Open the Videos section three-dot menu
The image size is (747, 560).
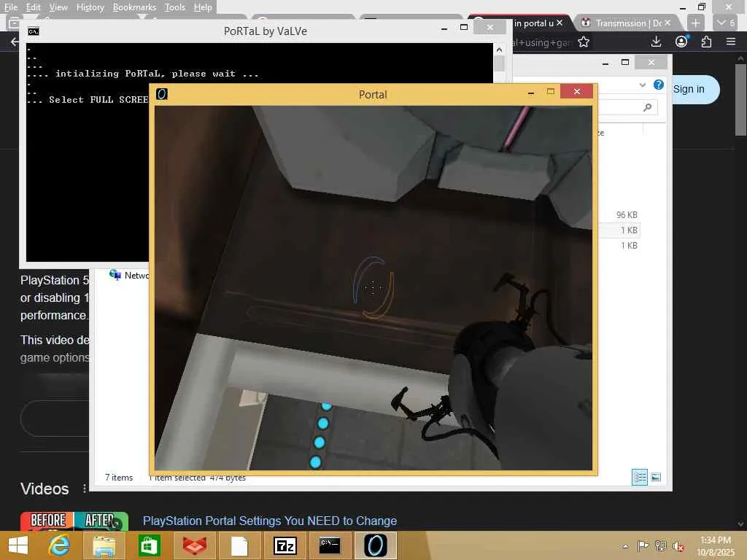[x=85, y=489]
